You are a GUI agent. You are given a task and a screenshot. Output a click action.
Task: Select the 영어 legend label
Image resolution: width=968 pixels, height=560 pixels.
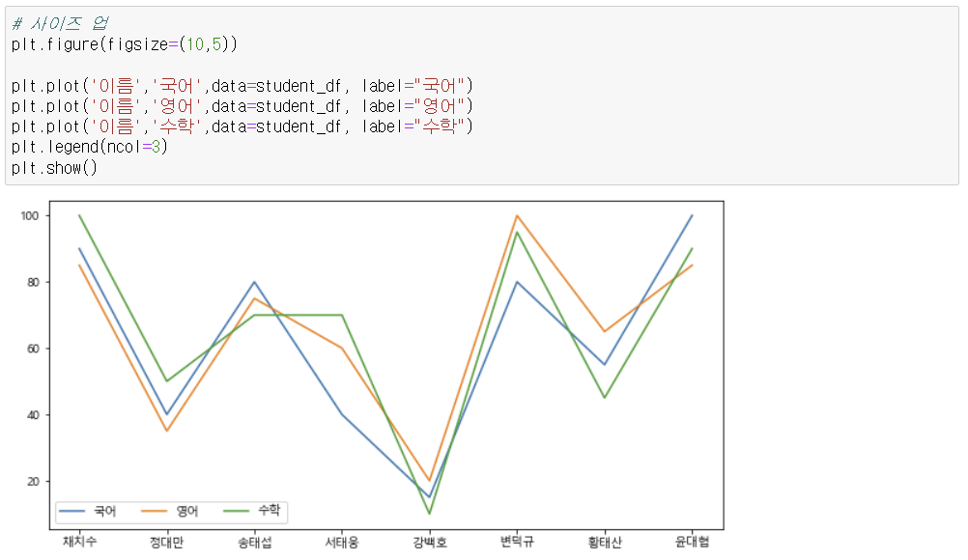coord(187,511)
